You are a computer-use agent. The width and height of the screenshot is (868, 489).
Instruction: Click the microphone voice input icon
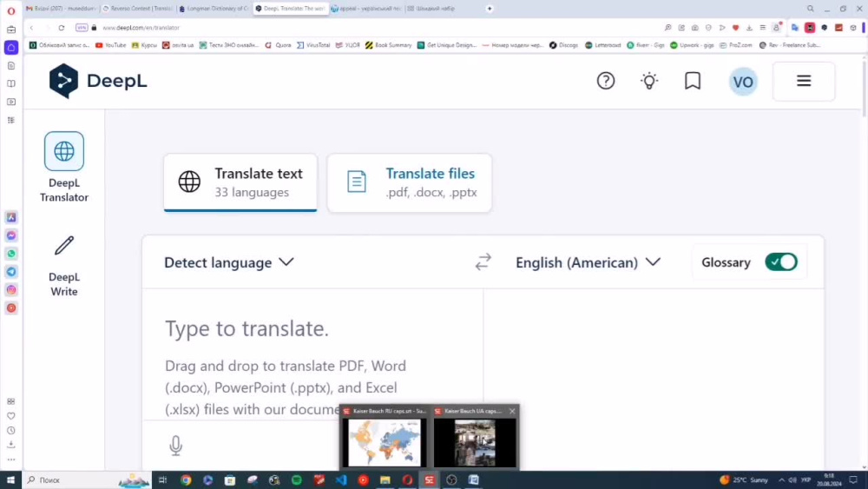(175, 446)
